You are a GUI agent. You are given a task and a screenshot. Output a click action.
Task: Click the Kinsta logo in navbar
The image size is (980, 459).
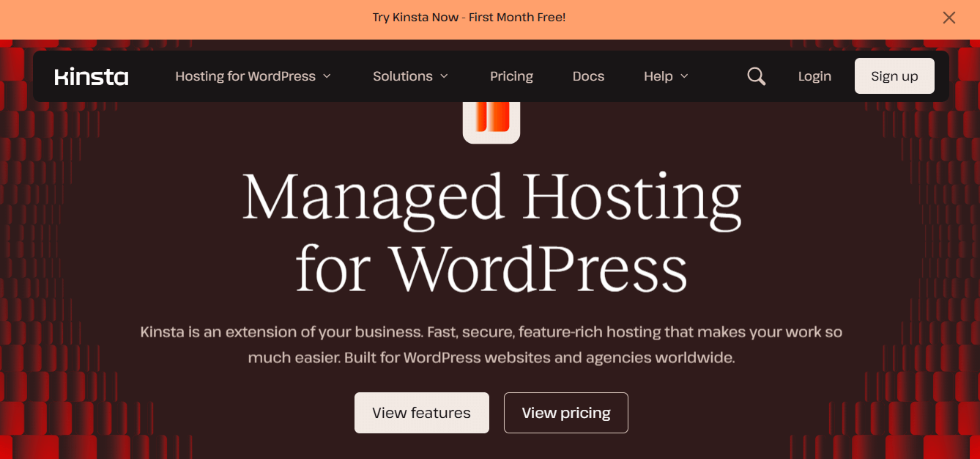tap(92, 76)
